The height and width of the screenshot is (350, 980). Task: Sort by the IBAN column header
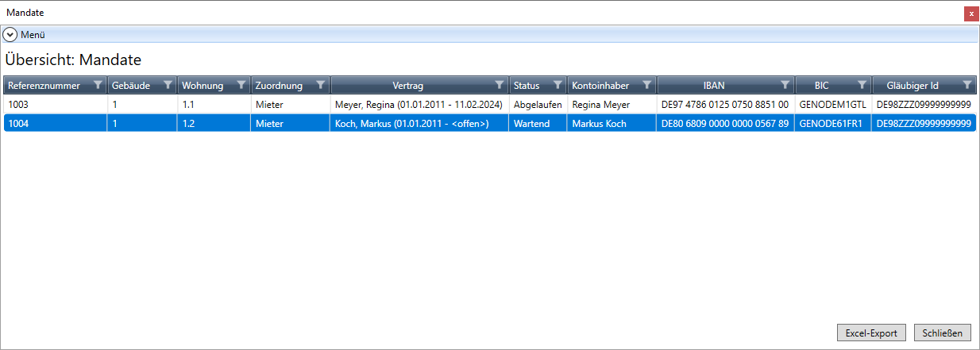point(713,85)
